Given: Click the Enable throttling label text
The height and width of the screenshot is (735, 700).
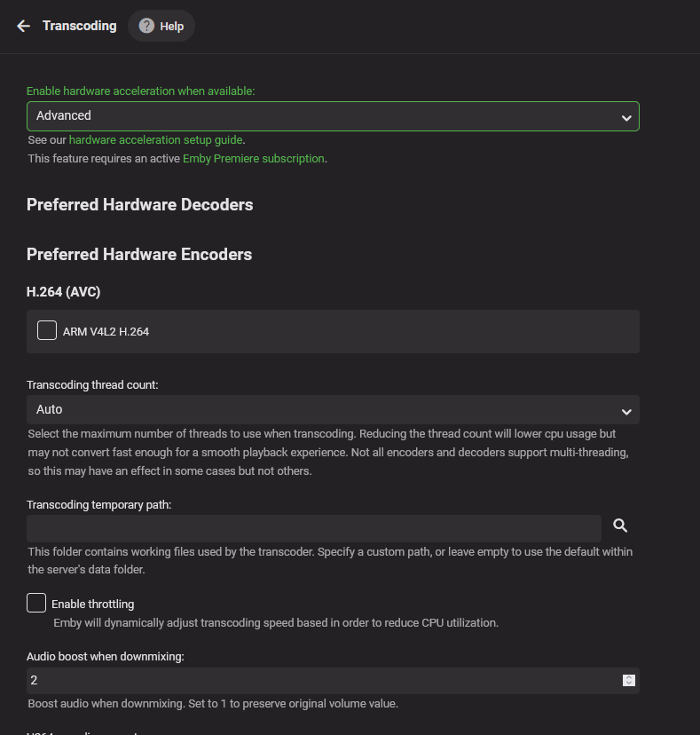Looking at the screenshot, I should pyautogui.click(x=93, y=605).
